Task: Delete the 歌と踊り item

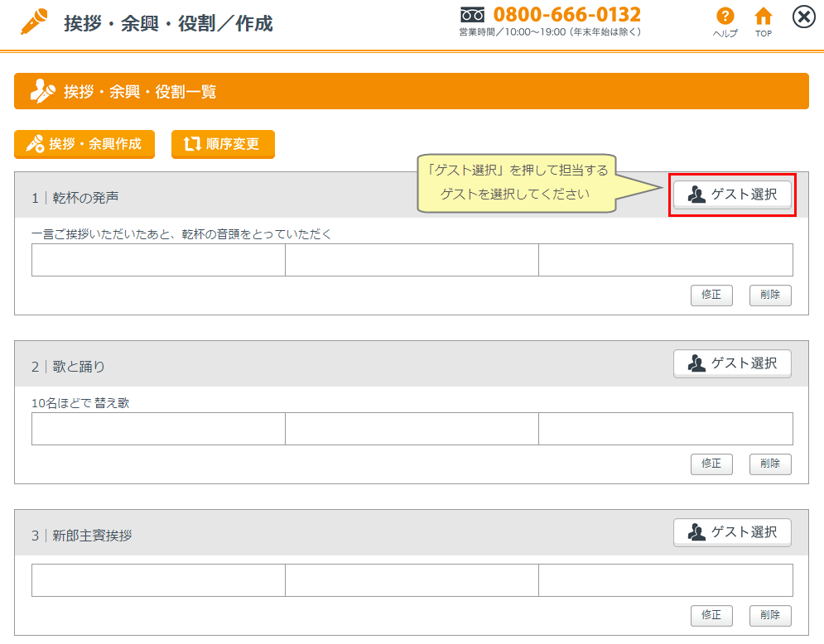Action: [x=770, y=464]
